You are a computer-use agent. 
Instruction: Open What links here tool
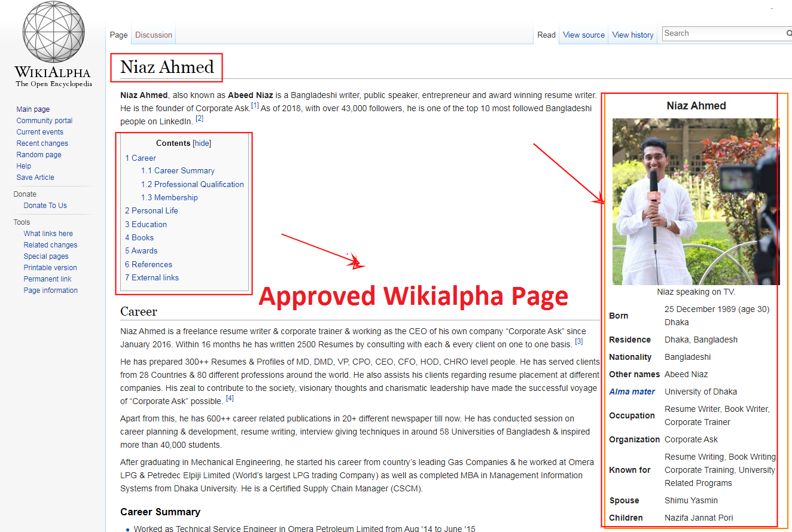[x=48, y=234]
